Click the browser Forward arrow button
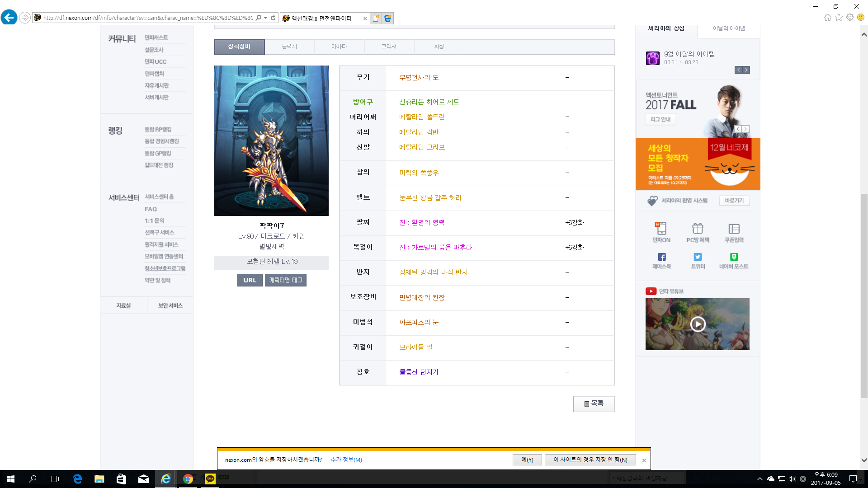 point(25,18)
